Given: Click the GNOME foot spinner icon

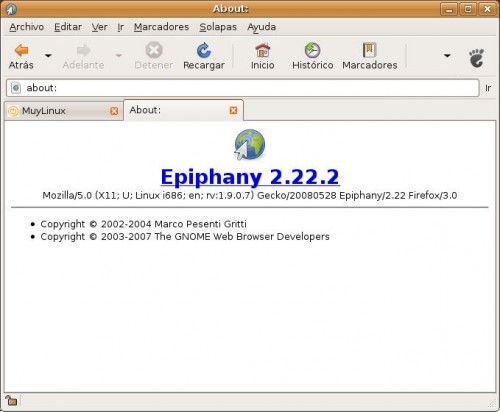Looking at the screenshot, I should click(476, 58).
